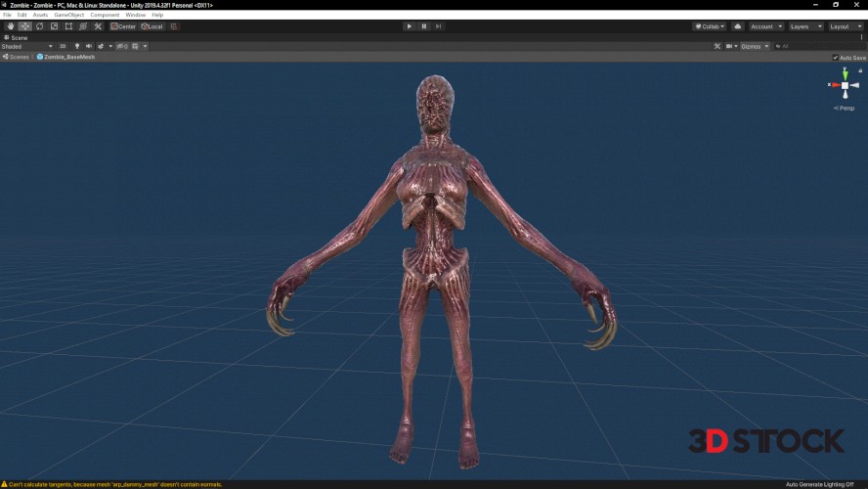Open the Layers dropdown
The image size is (868, 489).
click(806, 26)
